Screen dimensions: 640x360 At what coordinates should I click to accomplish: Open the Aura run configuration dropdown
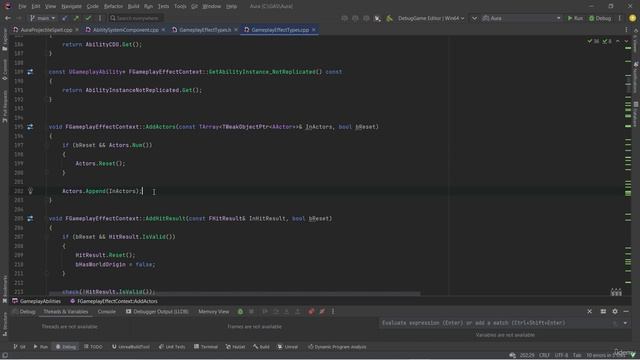click(522, 18)
